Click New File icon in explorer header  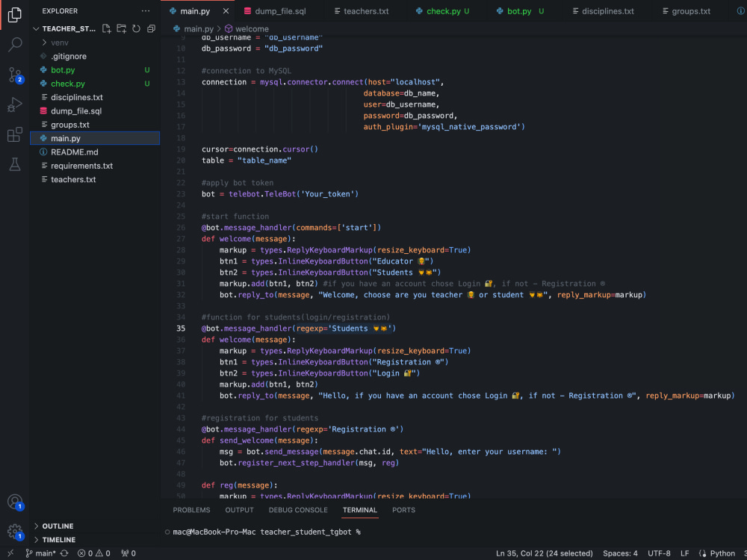click(107, 28)
